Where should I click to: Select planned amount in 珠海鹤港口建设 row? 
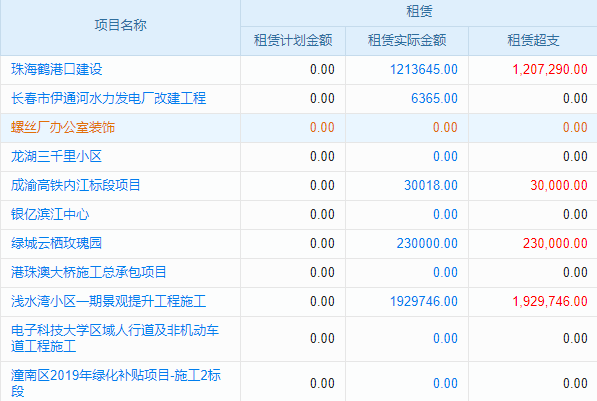tap(322, 69)
